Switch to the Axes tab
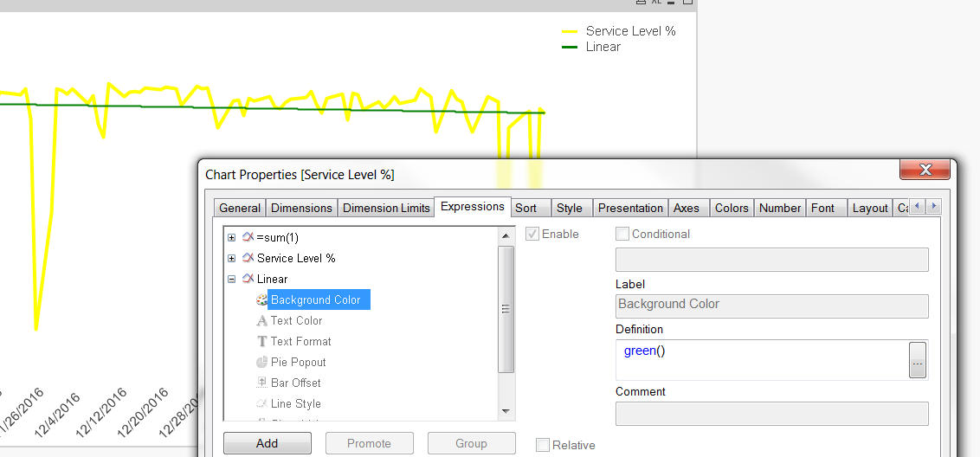The height and width of the screenshot is (457, 980). point(688,209)
